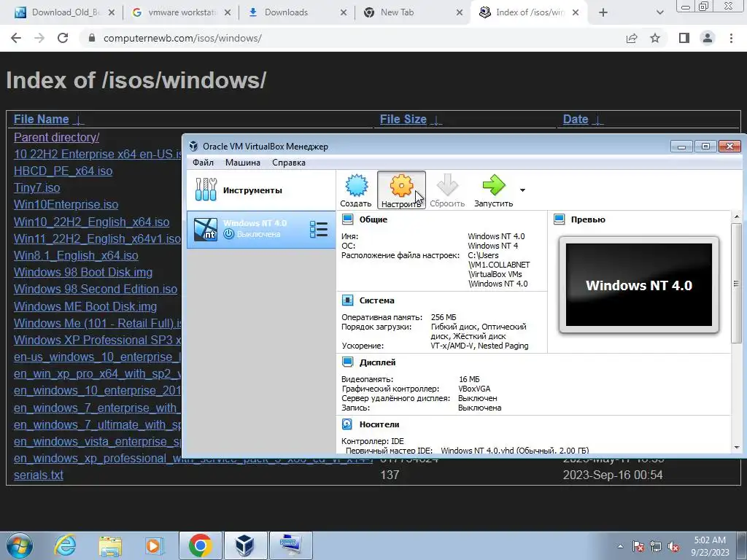Open the Windows Start button
This screenshot has width=747, height=560.
[x=20, y=545]
